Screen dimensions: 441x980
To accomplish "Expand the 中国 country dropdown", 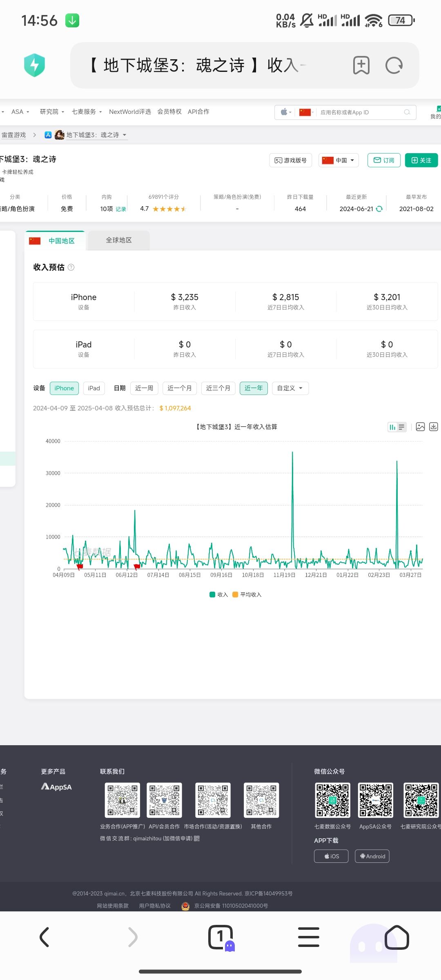I will [339, 160].
